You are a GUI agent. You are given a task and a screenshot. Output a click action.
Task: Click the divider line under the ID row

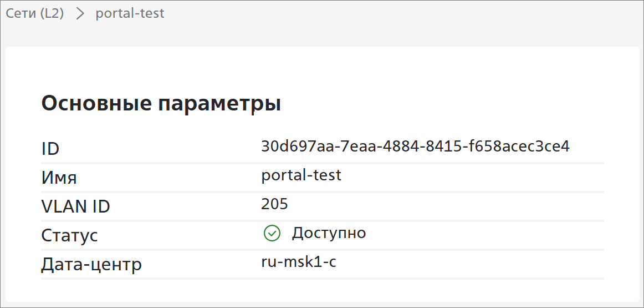coord(322,163)
